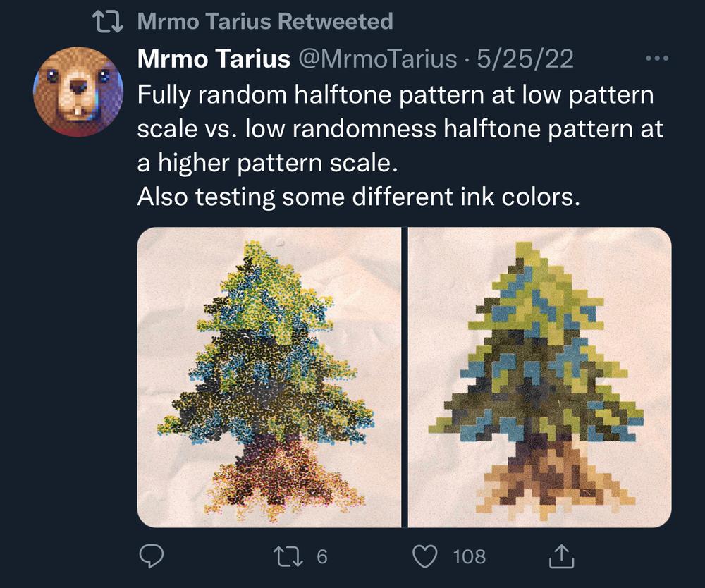Click the like count showing 108

pyautogui.click(x=470, y=556)
